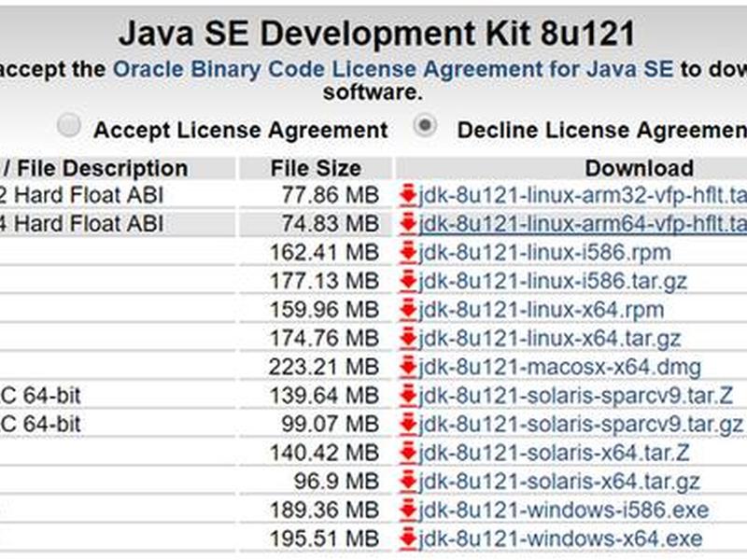Click red download arrow for linux-arm64-vfp-hflt
The width and height of the screenshot is (747, 560).
[408, 224]
